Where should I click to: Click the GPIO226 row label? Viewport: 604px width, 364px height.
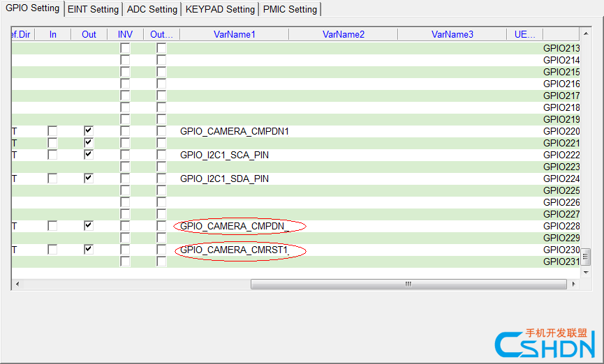(x=561, y=202)
